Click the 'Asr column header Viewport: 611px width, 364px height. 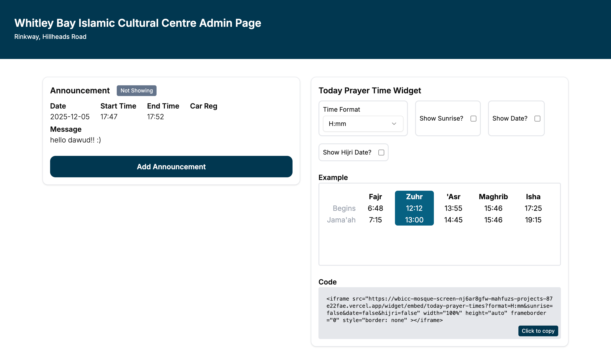coord(453,197)
